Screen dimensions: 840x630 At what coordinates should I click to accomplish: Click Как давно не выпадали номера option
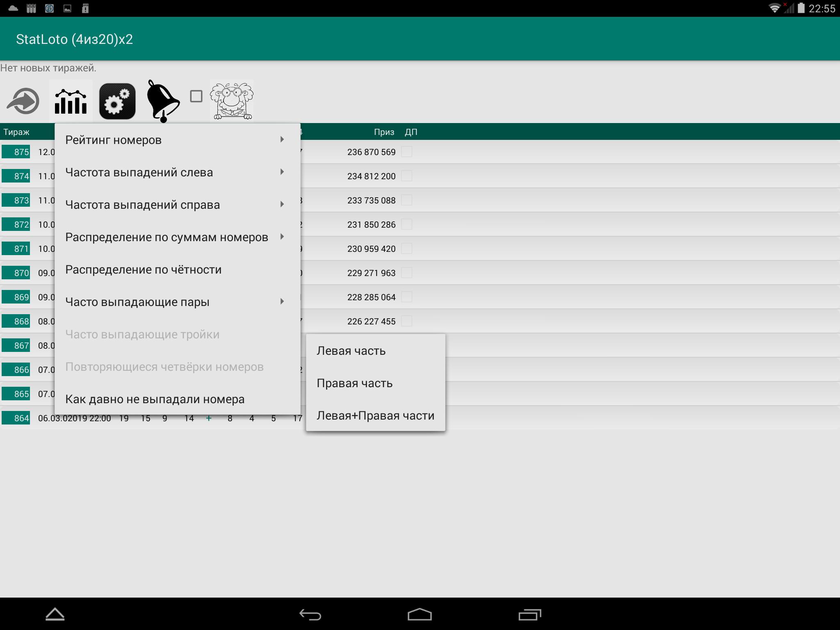tap(154, 398)
